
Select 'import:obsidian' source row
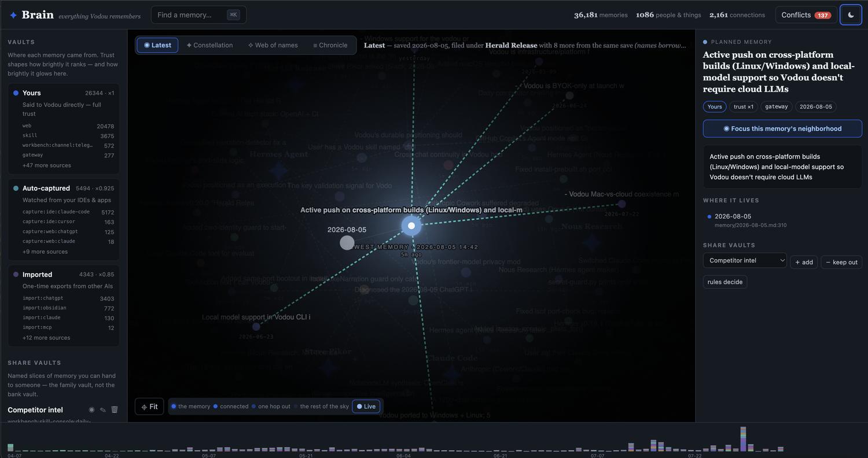[x=68, y=308]
